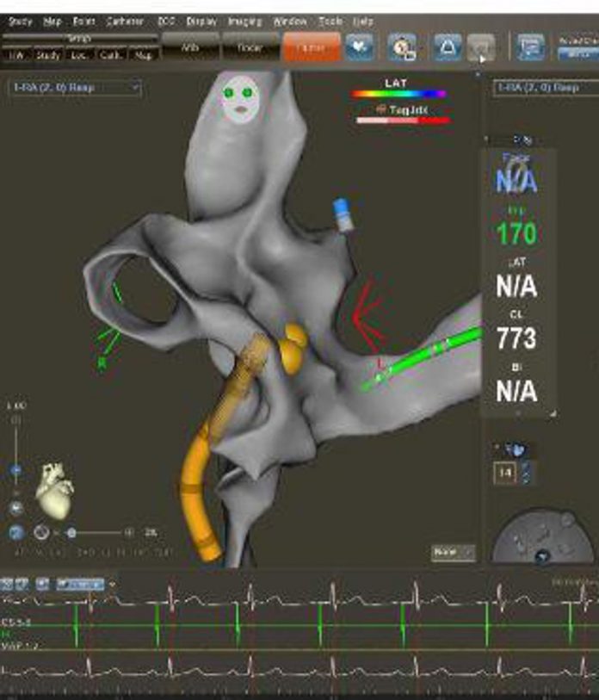
Task: Open the Catheter menu
Action: tap(125, 21)
